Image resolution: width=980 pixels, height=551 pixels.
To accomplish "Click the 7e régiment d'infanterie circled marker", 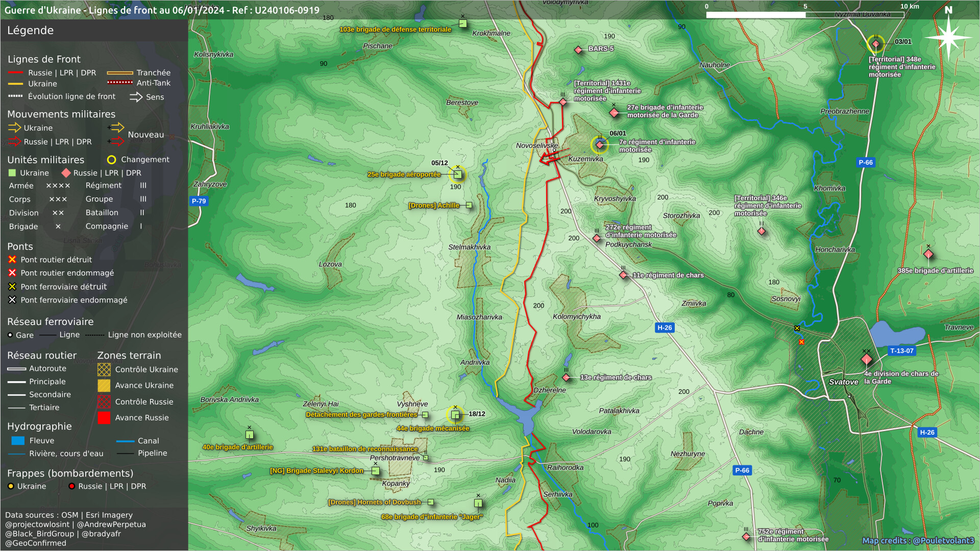I will (x=600, y=145).
